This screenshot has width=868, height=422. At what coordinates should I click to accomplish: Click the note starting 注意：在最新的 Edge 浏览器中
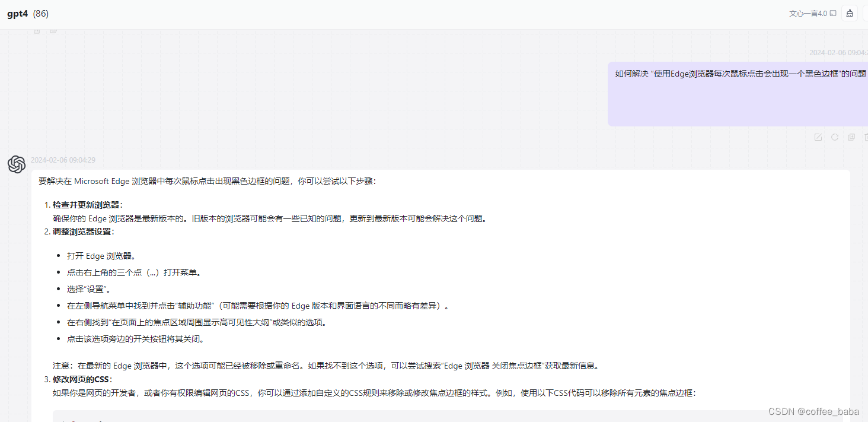[327, 366]
